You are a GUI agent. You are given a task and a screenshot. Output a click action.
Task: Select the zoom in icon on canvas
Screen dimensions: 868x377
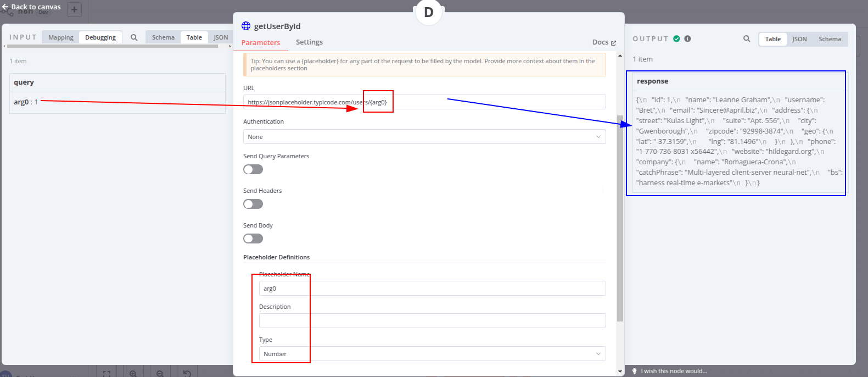(x=133, y=374)
